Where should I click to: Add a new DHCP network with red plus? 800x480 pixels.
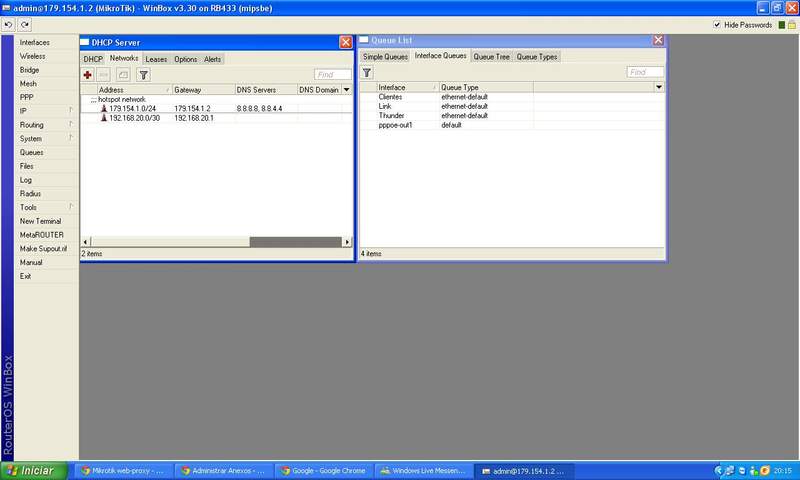88,75
